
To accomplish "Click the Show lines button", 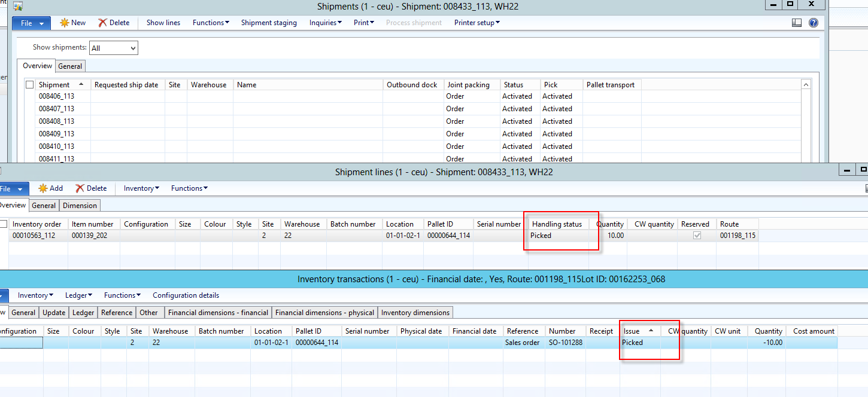I will [x=163, y=23].
